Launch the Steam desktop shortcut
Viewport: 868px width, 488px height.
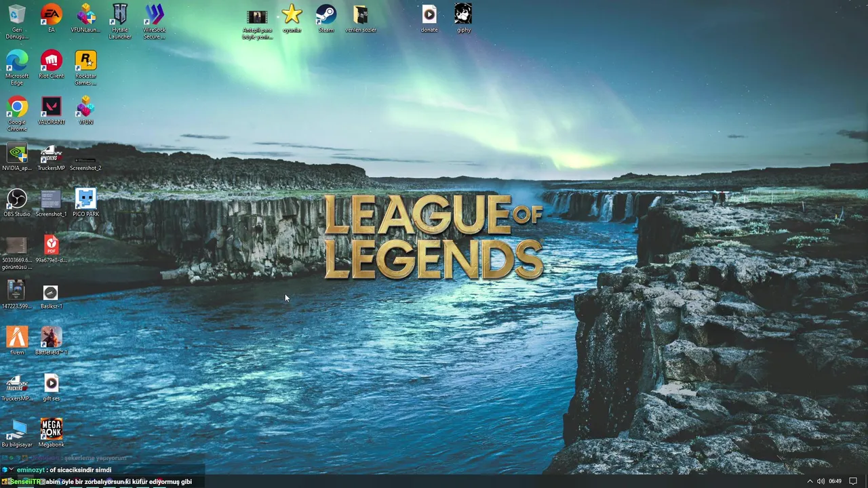[x=326, y=18]
